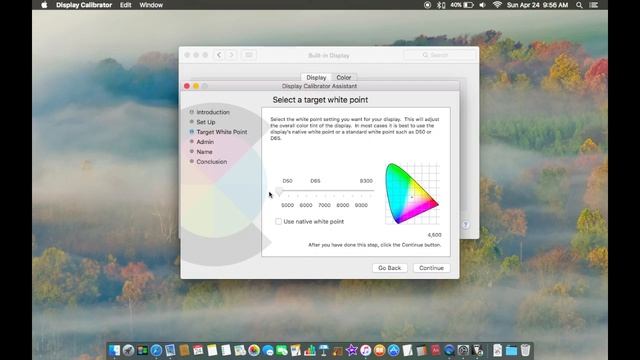Click 9300 label above slider
This screenshot has width=640, height=360.
[366, 181]
